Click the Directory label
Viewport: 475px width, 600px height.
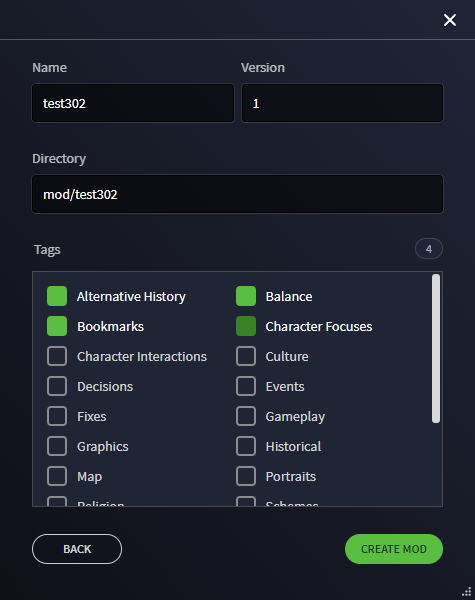59,158
